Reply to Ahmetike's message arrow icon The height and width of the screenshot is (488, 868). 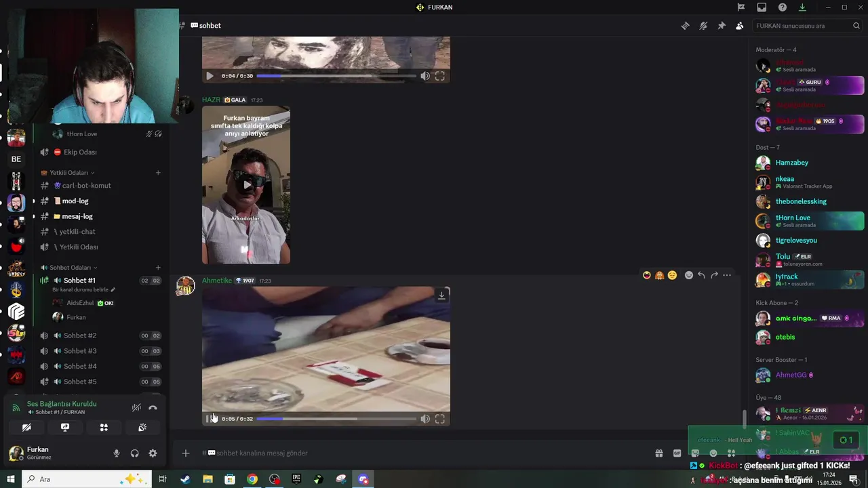point(701,275)
